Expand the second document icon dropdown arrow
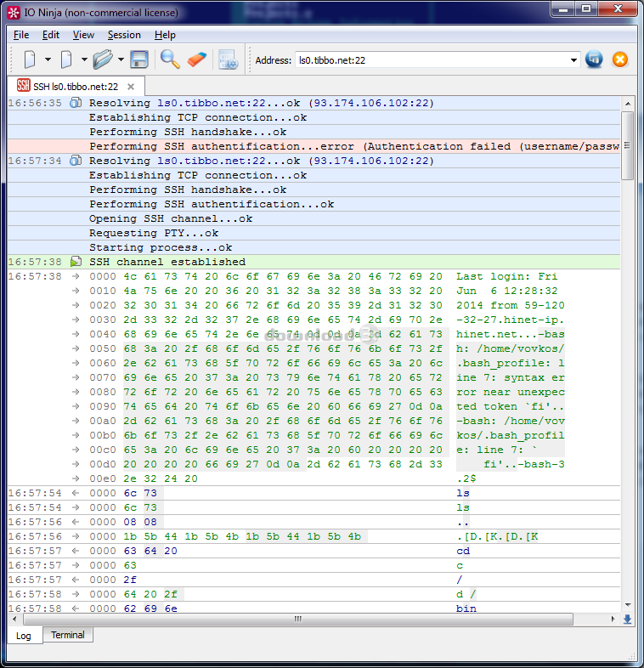This screenshot has width=644, height=668. 84,59
